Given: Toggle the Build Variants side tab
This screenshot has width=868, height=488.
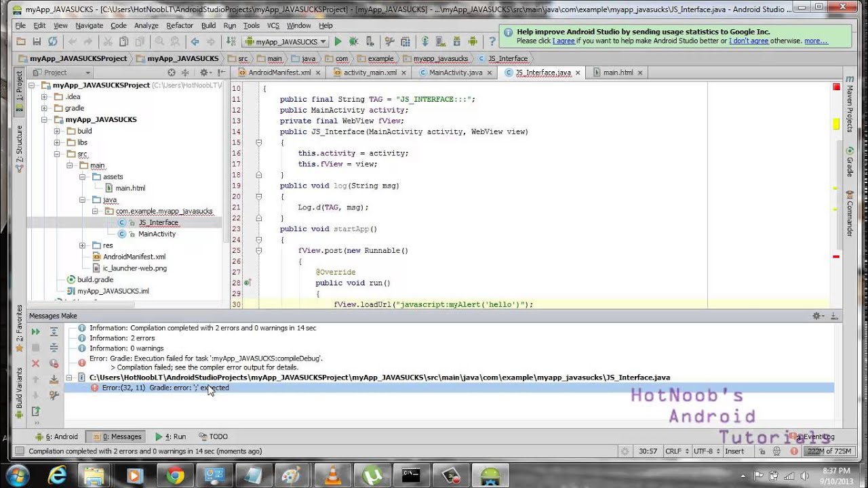Looking at the screenshot, I should pyautogui.click(x=19, y=392).
